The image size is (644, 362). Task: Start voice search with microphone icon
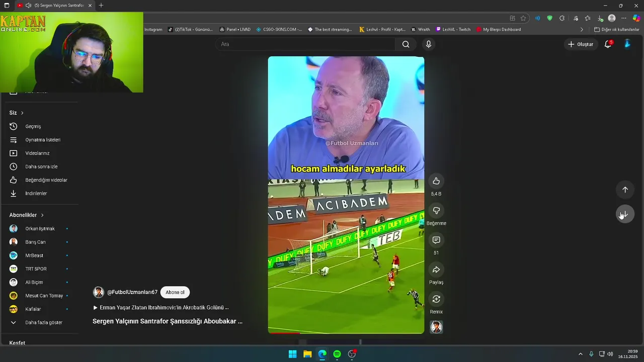pos(429,44)
